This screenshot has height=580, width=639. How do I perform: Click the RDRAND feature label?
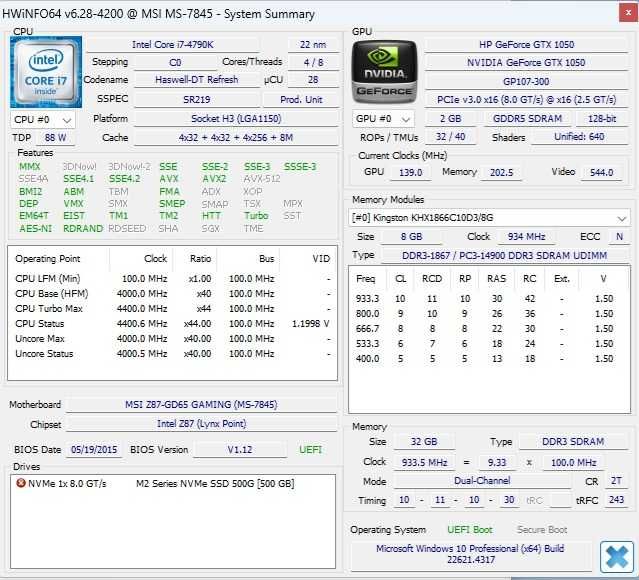[83, 228]
